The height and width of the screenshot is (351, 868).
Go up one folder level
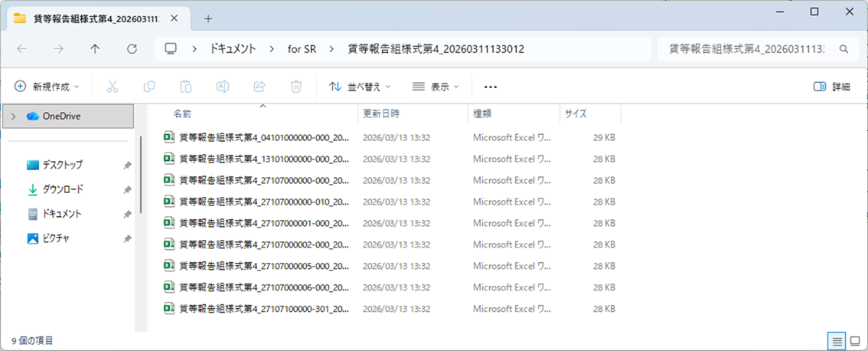tap(95, 49)
